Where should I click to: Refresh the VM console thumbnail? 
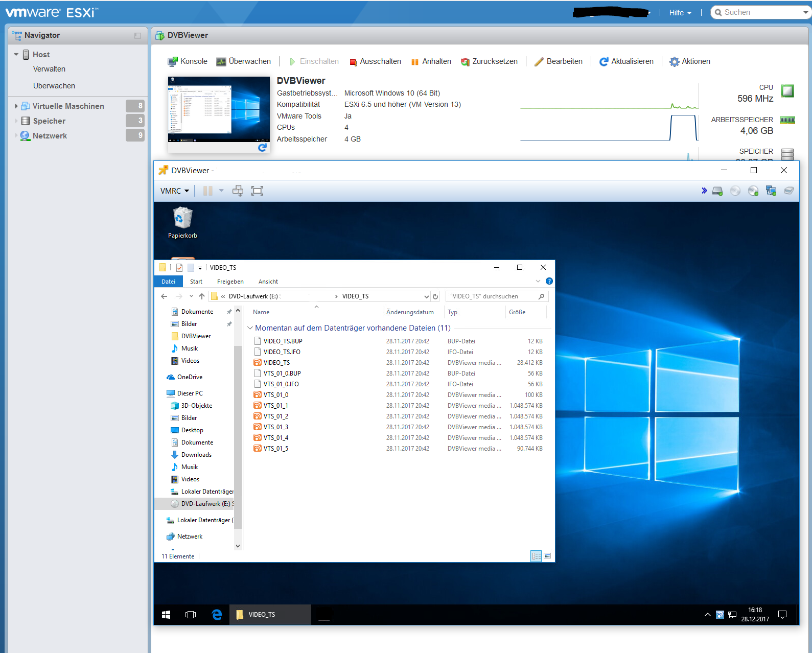click(x=262, y=147)
